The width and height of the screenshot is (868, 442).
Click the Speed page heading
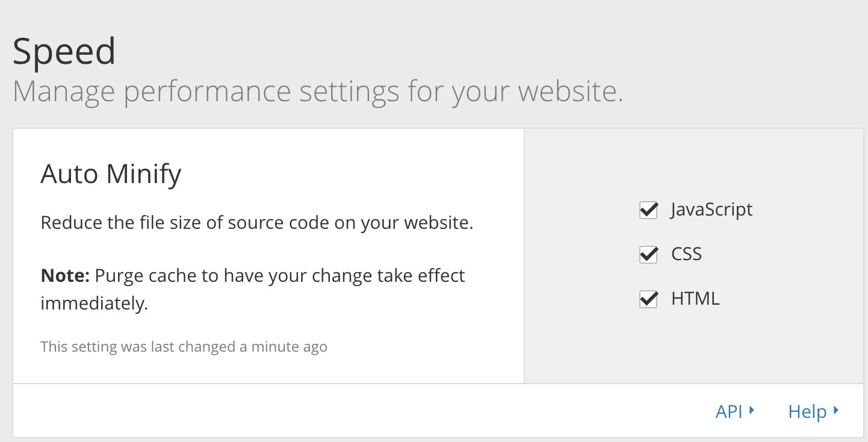tap(64, 52)
